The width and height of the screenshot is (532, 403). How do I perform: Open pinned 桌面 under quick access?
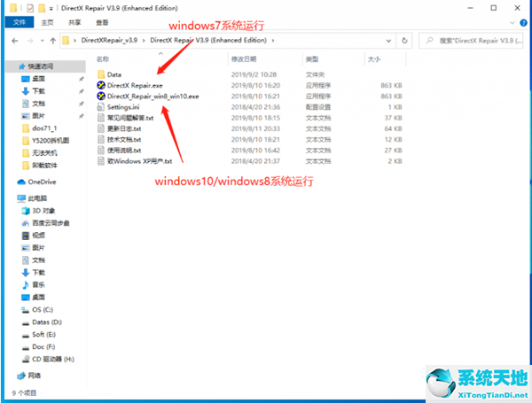pos(38,79)
